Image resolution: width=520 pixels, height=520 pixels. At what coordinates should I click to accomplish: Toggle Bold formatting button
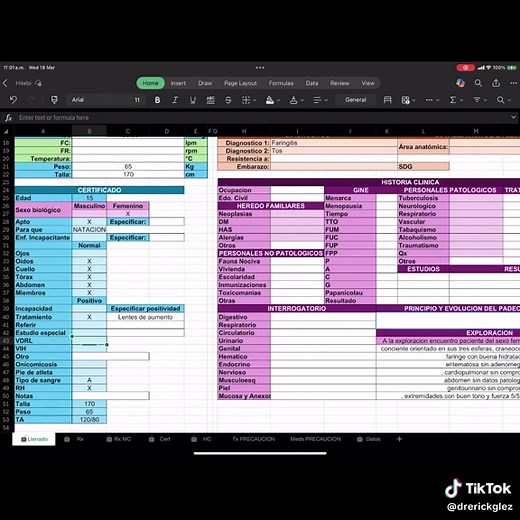(x=157, y=100)
